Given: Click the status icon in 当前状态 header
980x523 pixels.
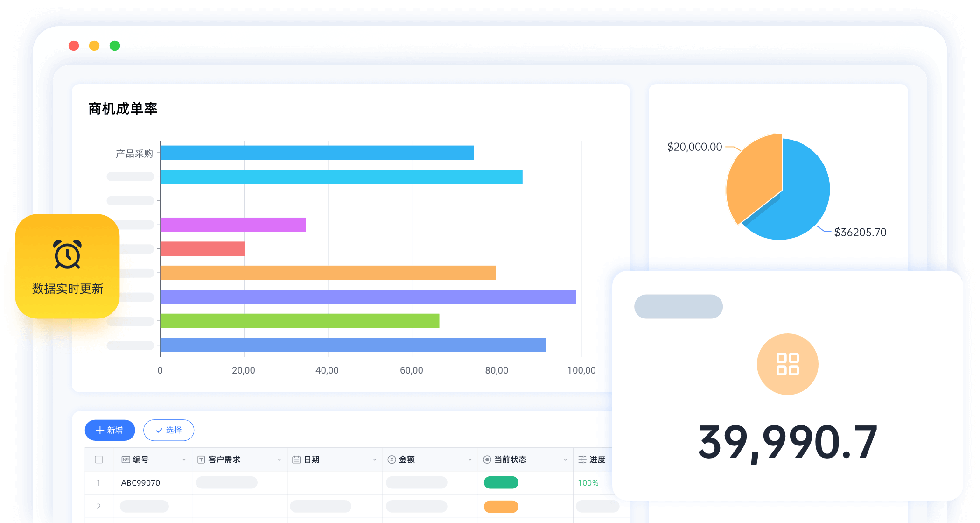Looking at the screenshot, I should pos(487,459).
